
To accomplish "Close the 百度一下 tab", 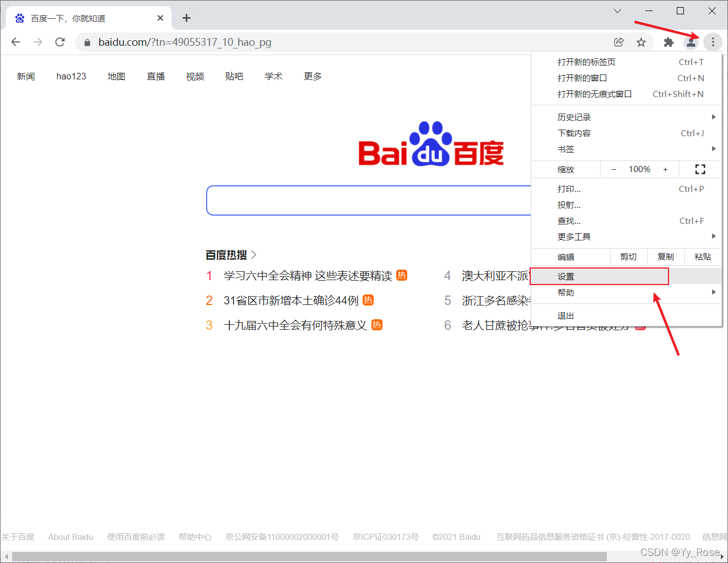I will (160, 18).
